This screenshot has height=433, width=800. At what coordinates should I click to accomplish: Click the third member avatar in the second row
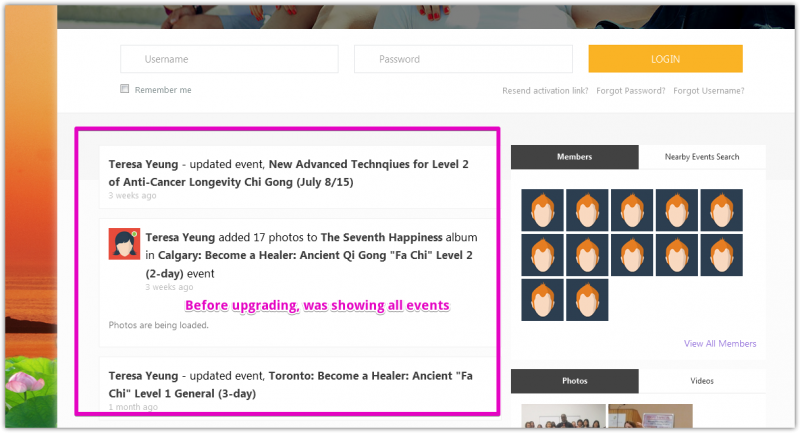[632, 255]
